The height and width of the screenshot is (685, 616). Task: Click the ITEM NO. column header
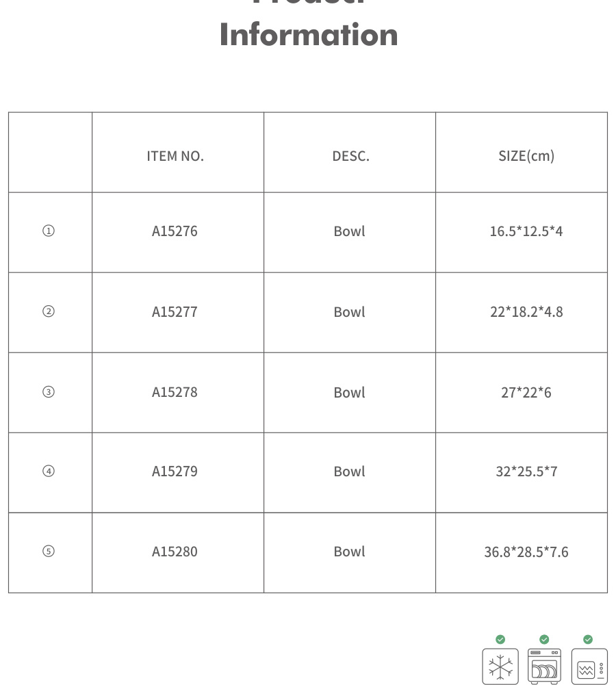pyautogui.click(x=175, y=156)
